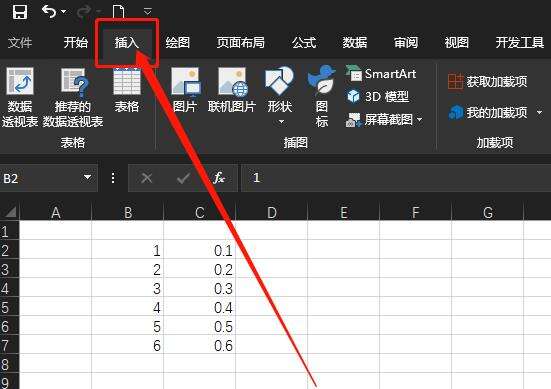
Task: Open the 数据 ribbon tab
Action: tap(355, 43)
